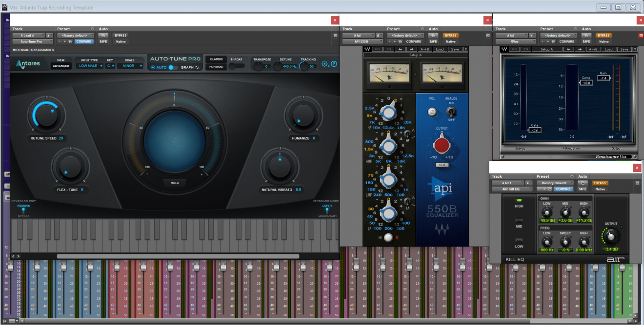Click the next preset arrow in RVox toolbar

pyautogui.click(x=582, y=49)
